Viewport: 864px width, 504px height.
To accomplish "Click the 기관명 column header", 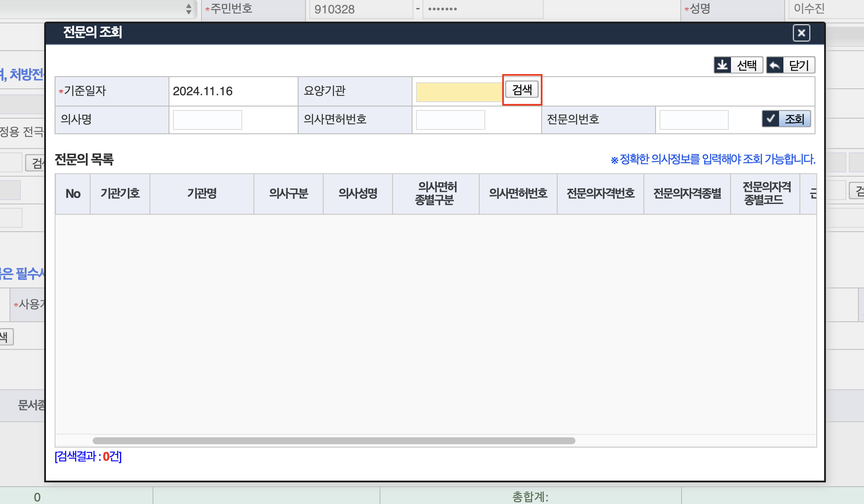I will (x=202, y=194).
